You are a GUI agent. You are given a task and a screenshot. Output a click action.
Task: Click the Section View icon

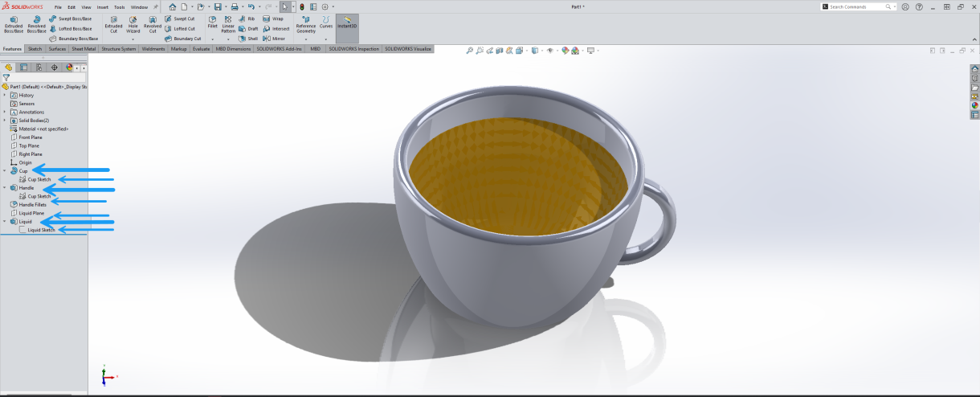[x=499, y=51]
